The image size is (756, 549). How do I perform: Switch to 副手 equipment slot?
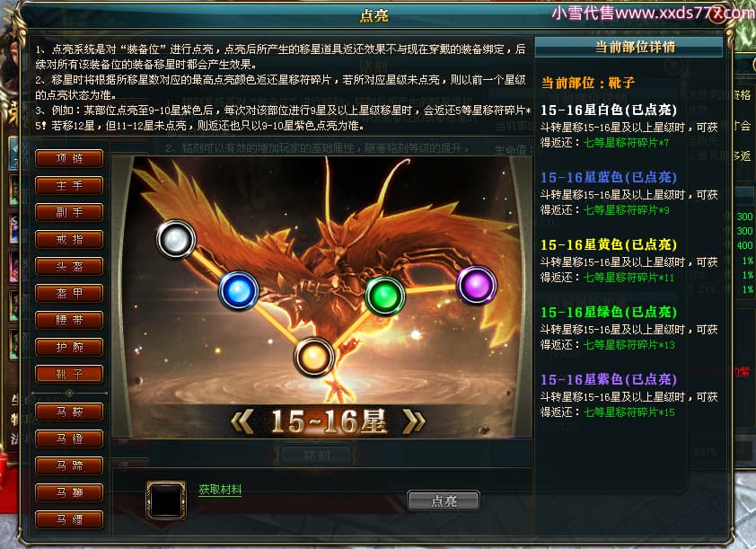point(69,213)
